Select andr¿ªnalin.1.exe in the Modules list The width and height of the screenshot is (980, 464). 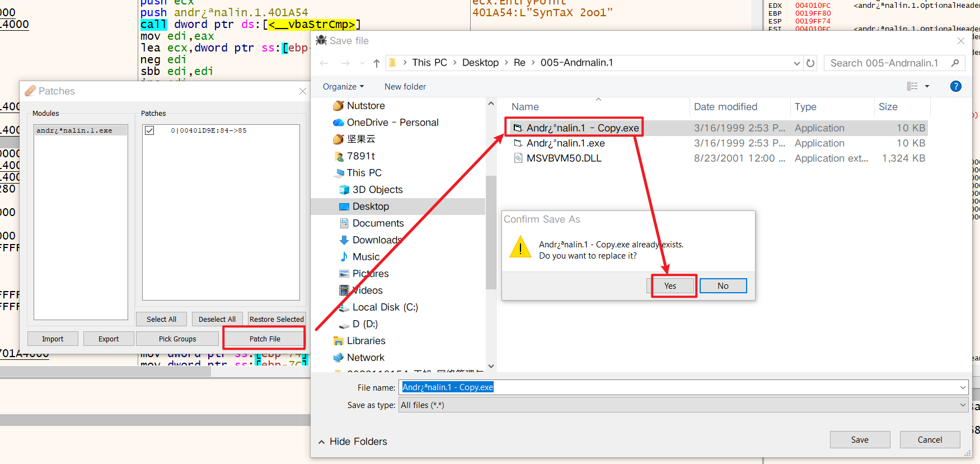coord(81,130)
